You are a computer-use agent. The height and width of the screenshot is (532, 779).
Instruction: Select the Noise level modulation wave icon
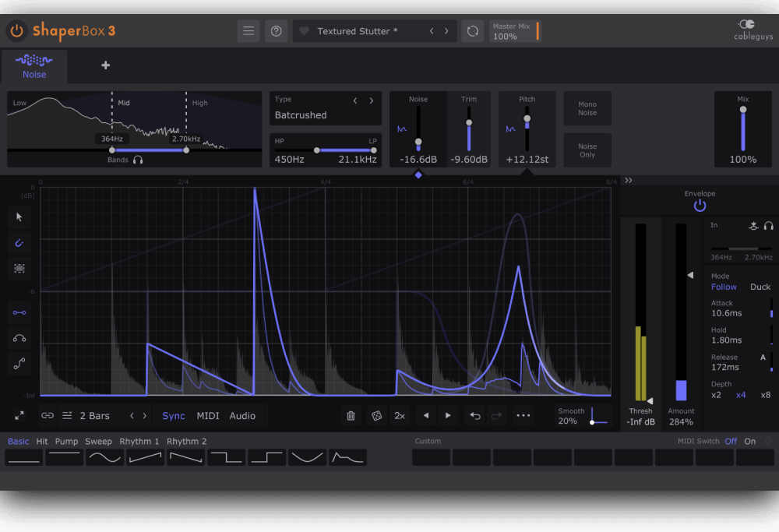(x=402, y=129)
